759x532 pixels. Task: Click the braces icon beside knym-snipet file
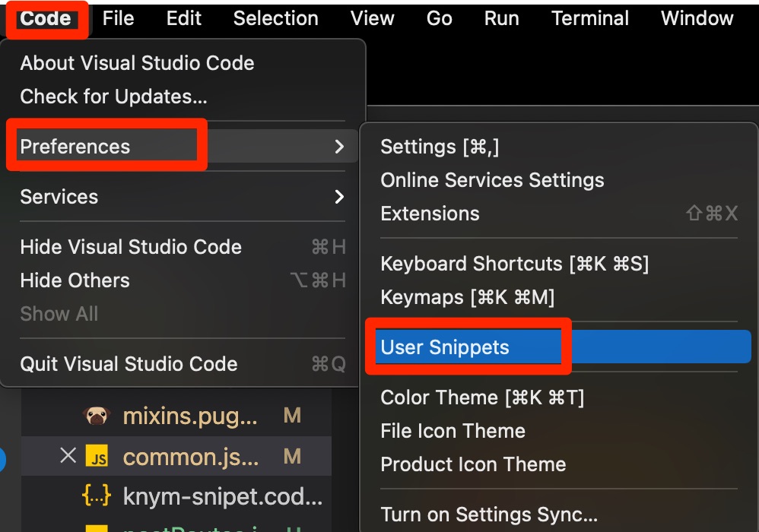(97, 496)
